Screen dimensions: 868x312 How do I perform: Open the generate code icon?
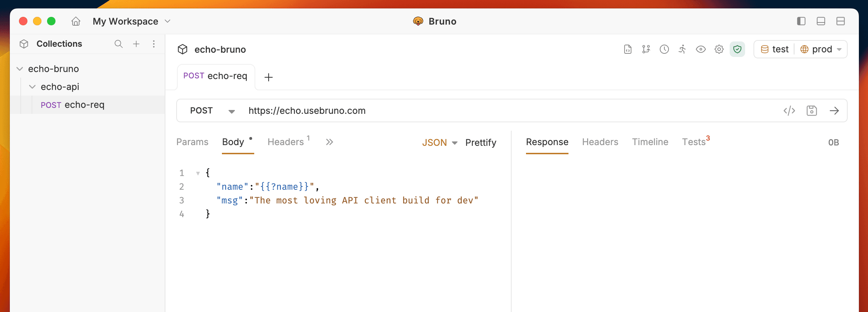tap(789, 111)
